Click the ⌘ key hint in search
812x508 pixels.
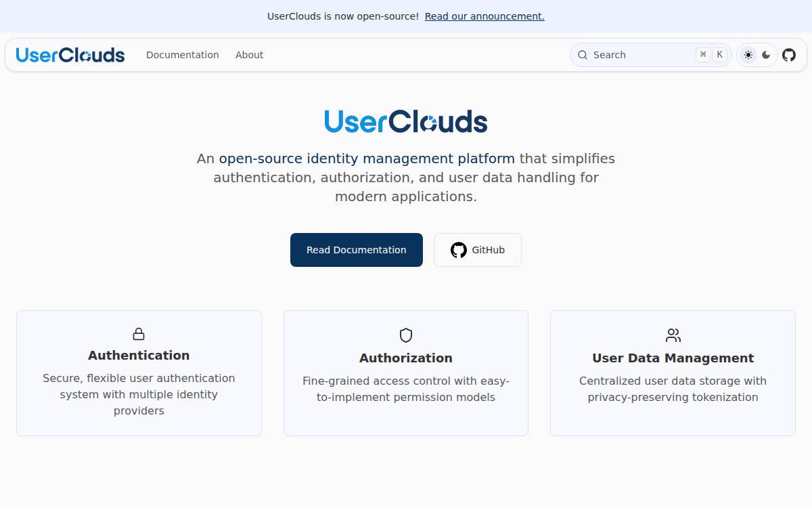[703, 55]
